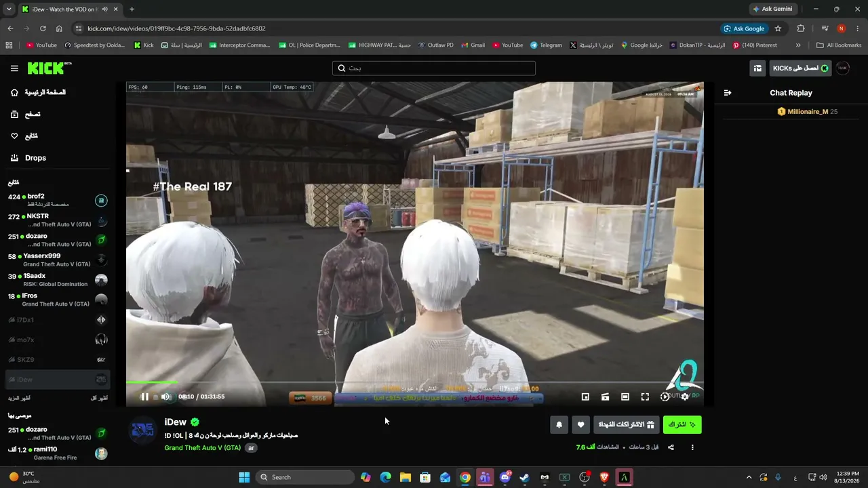868x488 pixels.
Task: Open the Telegram bookmark
Action: tap(546, 45)
